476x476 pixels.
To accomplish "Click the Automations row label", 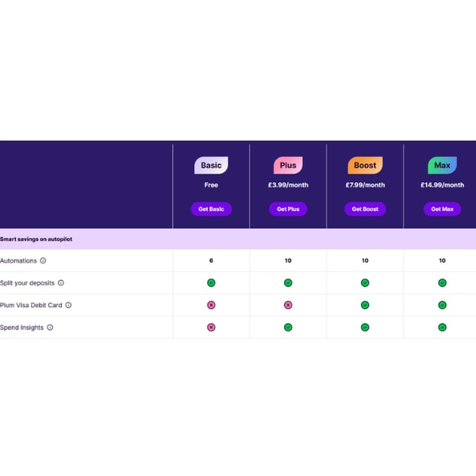I will coord(18,260).
